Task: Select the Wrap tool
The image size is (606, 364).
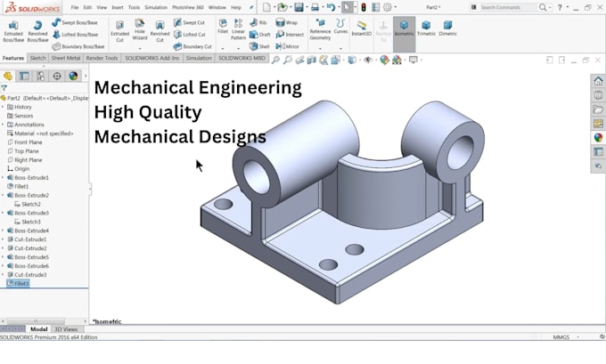Action: [x=286, y=22]
